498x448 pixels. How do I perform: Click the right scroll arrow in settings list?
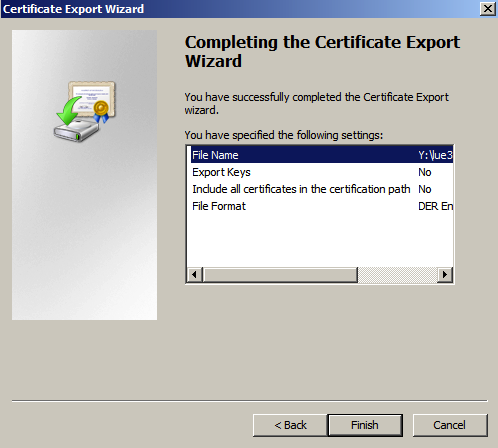(x=445, y=275)
